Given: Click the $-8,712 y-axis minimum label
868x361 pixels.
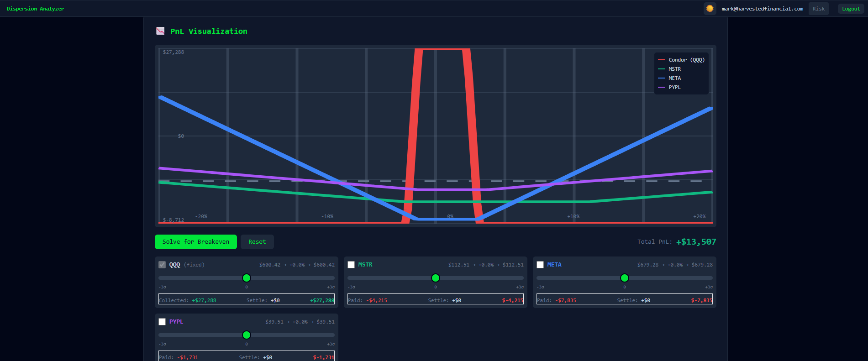Looking at the screenshot, I should (174, 220).
